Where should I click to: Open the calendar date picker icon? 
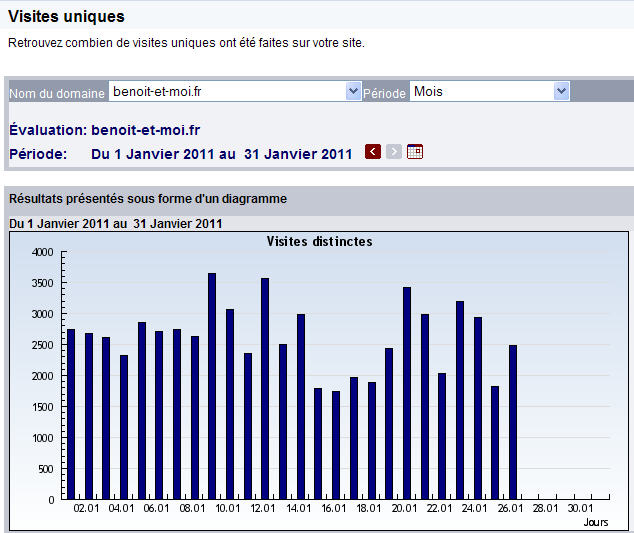point(415,152)
